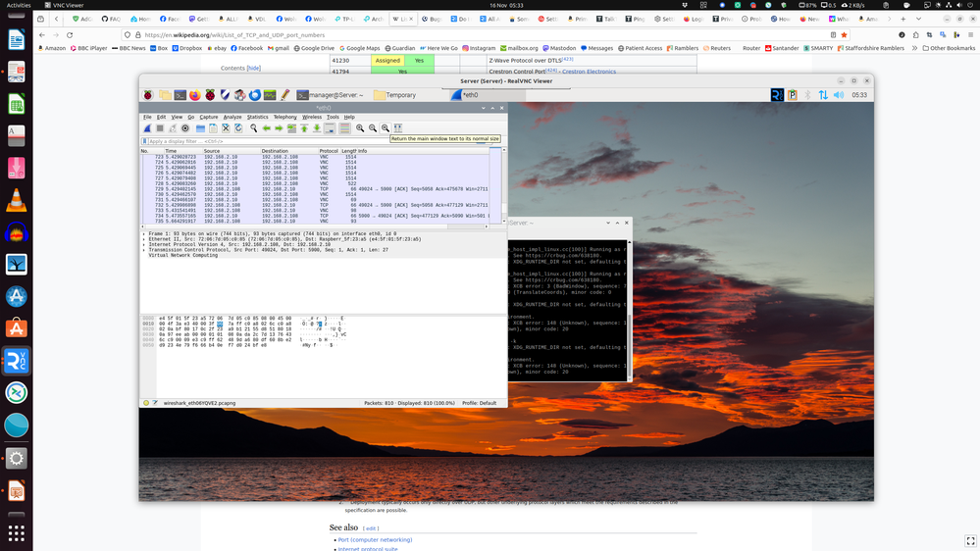Open expert information from the status bar circle
980x551 pixels.
pos(146,403)
